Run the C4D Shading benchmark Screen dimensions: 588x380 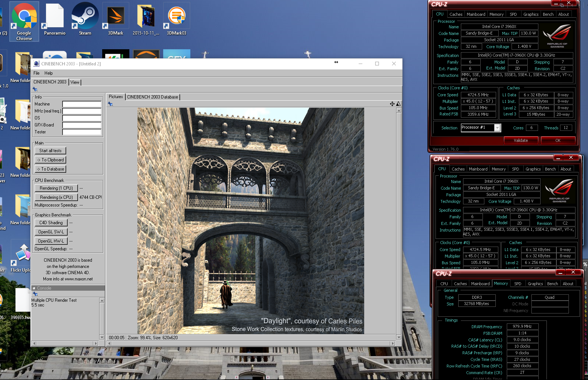[51, 223]
